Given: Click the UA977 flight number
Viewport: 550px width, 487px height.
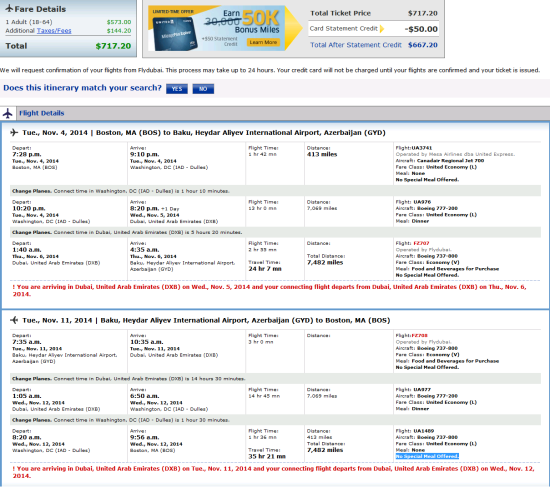Looking at the screenshot, I should 422,390.
